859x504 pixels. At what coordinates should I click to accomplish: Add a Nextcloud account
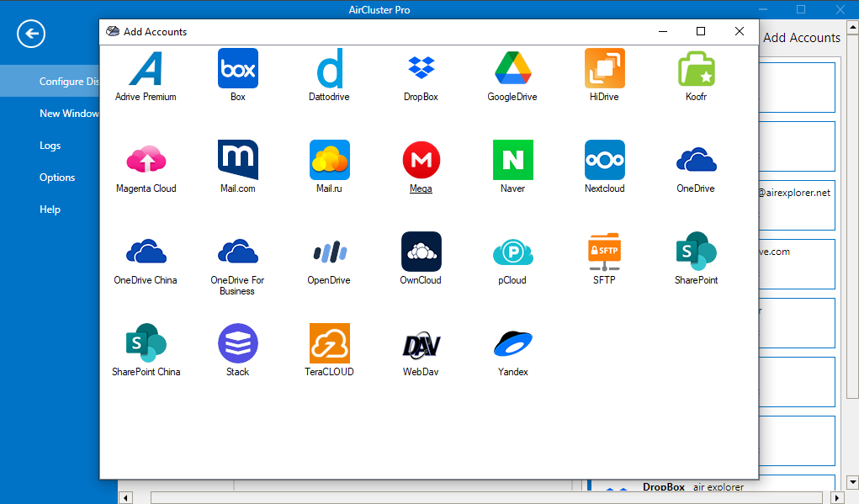604,160
